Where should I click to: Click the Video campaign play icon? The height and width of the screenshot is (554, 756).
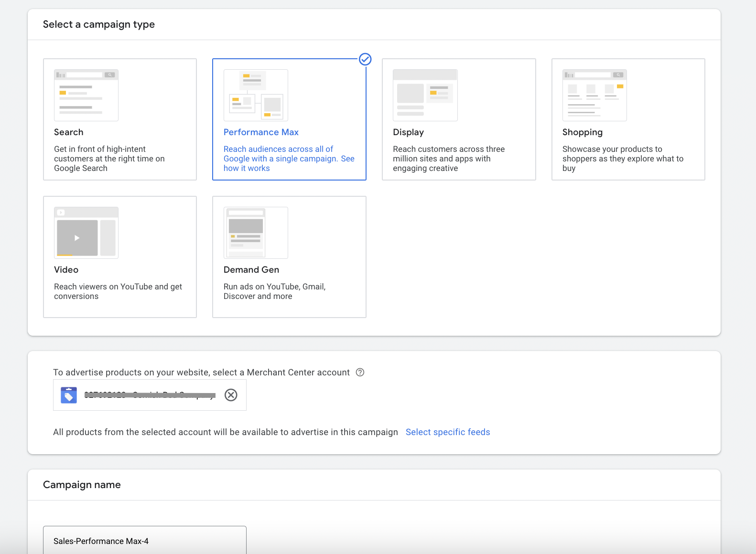[77, 238]
